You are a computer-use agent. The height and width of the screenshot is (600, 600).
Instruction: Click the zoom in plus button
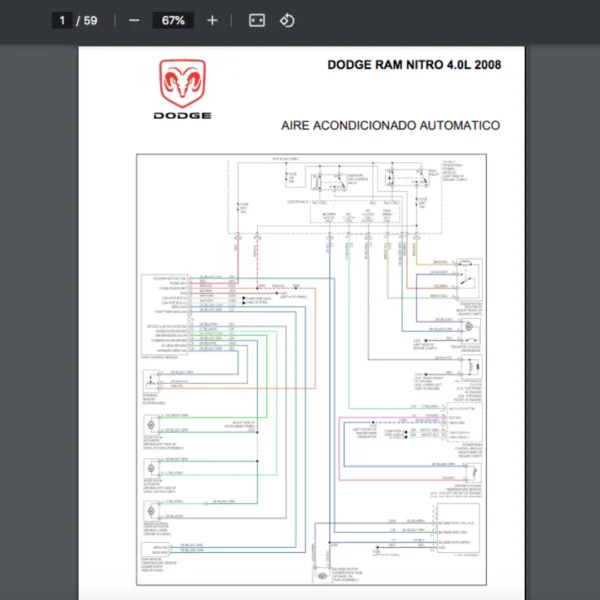point(212,20)
